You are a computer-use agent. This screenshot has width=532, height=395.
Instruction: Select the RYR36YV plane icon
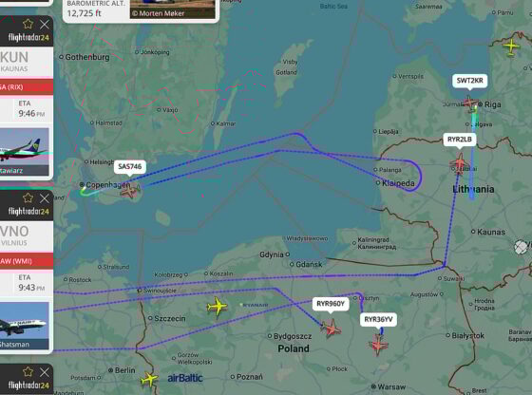(x=378, y=345)
